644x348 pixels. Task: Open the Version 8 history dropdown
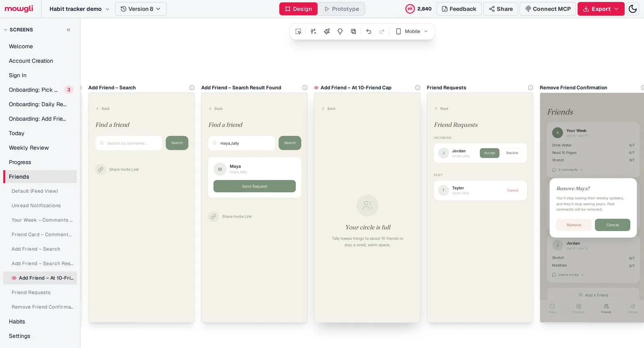click(141, 9)
